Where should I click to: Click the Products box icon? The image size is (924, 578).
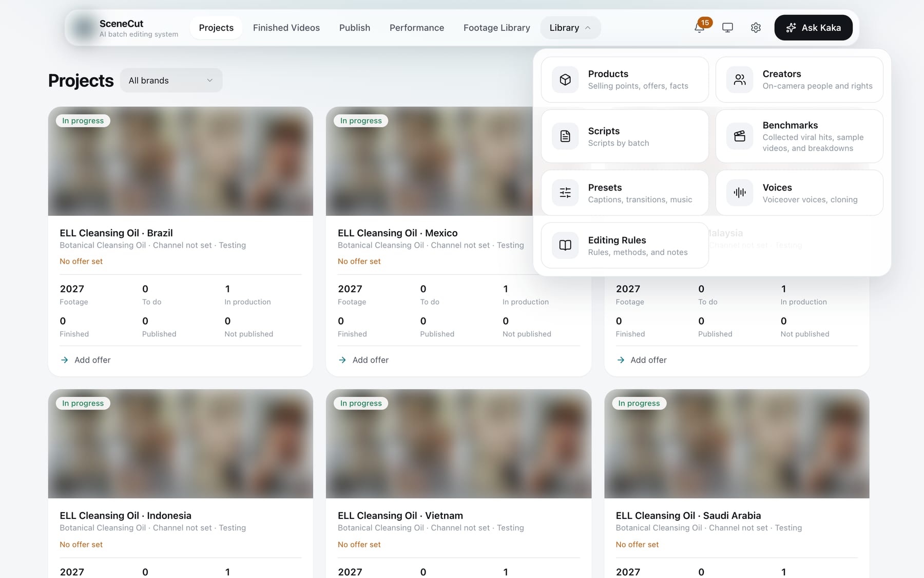[x=565, y=80]
